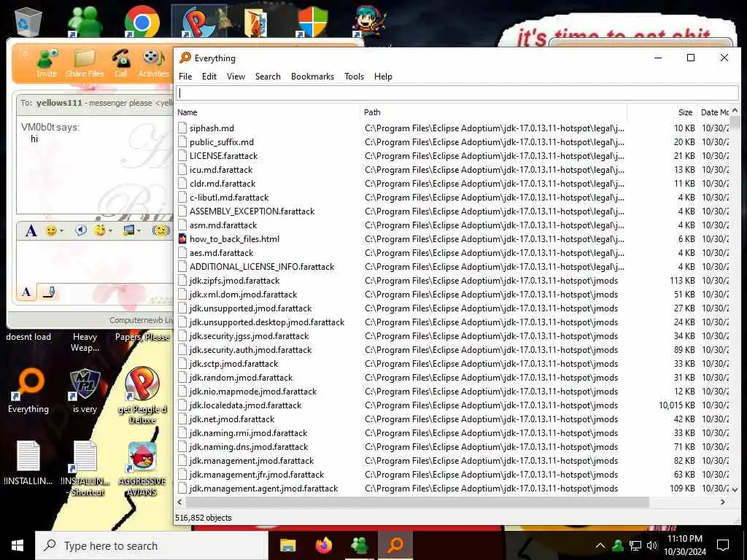747x560 pixels.
Task: Open Tools menu in Everything
Action: [x=354, y=76]
